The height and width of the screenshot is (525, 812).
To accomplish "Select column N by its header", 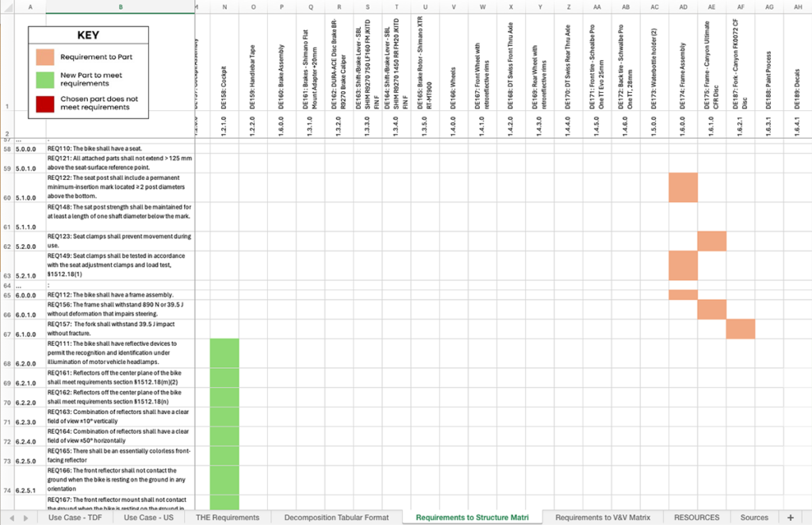I will 224,6.
